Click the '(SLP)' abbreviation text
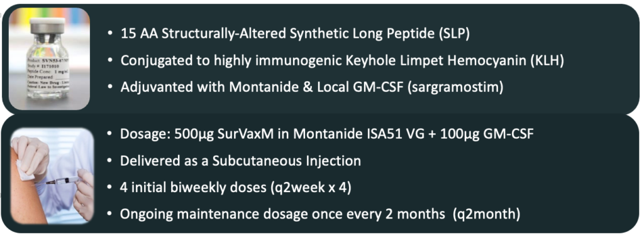Image resolution: width=644 pixels, height=238 pixels. pos(451,34)
